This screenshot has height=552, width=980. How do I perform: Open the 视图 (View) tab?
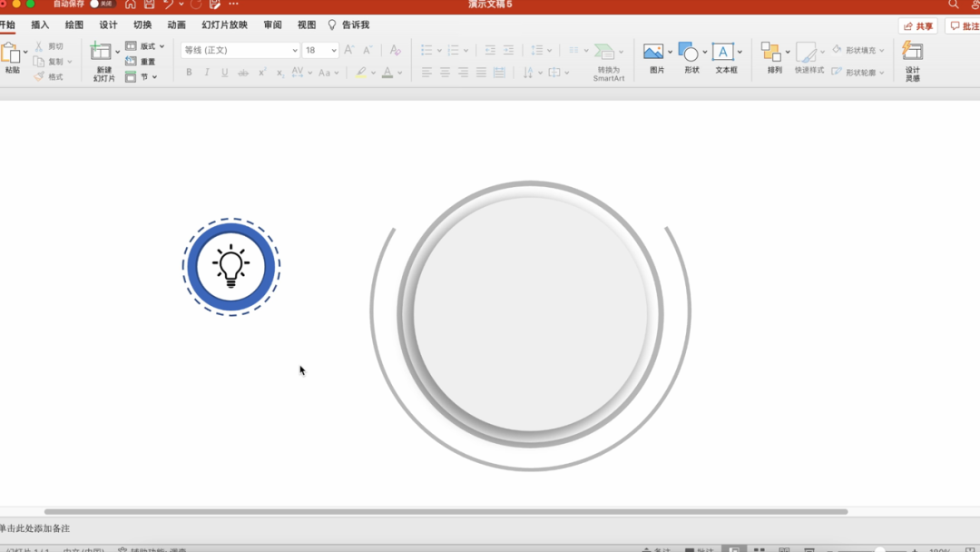click(x=307, y=25)
